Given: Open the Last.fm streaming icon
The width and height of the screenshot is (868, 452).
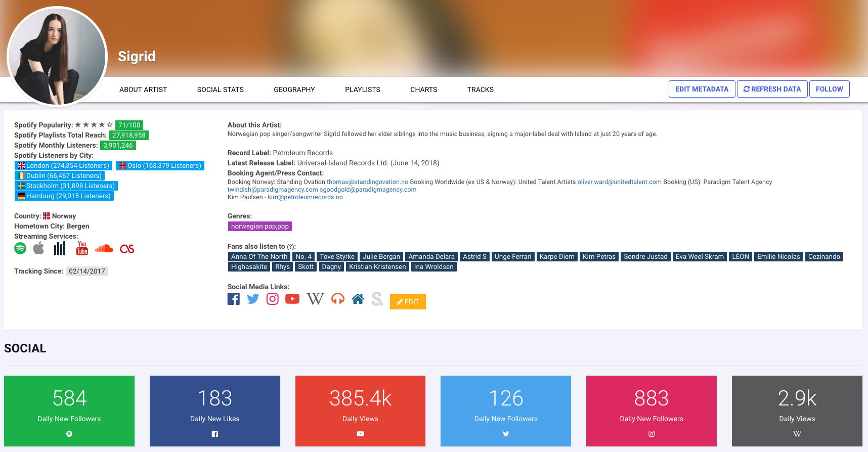Looking at the screenshot, I should [x=127, y=249].
